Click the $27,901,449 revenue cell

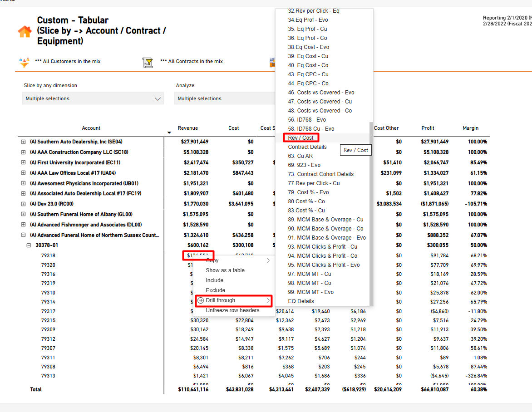click(x=194, y=142)
